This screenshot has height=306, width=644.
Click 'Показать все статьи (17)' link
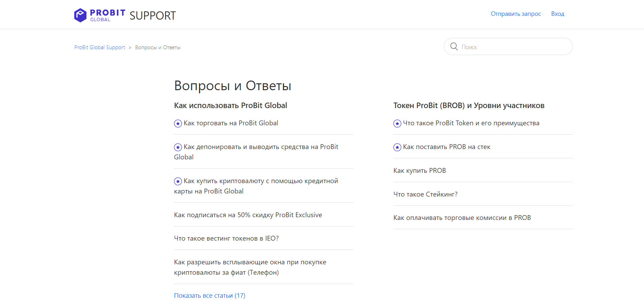pyautogui.click(x=209, y=296)
